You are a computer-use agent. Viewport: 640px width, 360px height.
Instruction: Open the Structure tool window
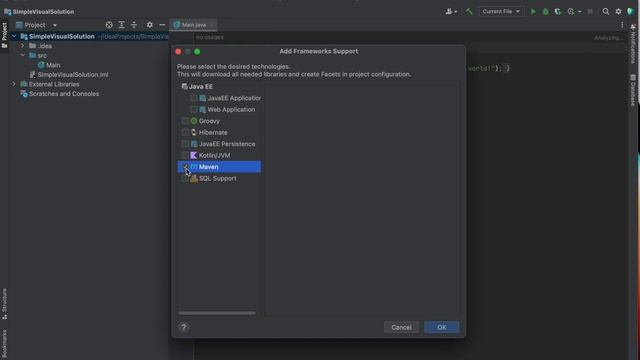(x=4, y=304)
